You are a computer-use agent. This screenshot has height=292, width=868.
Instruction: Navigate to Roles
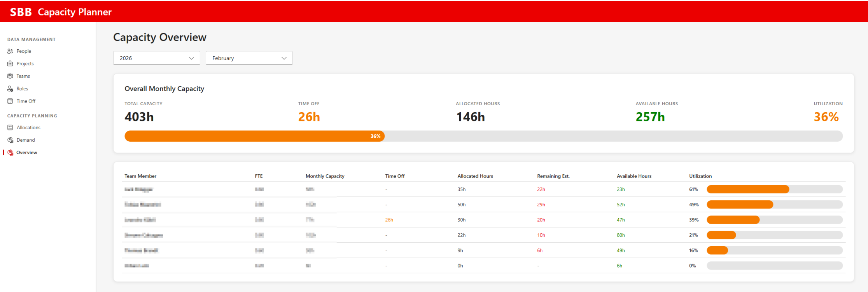click(x=22, y=89)
